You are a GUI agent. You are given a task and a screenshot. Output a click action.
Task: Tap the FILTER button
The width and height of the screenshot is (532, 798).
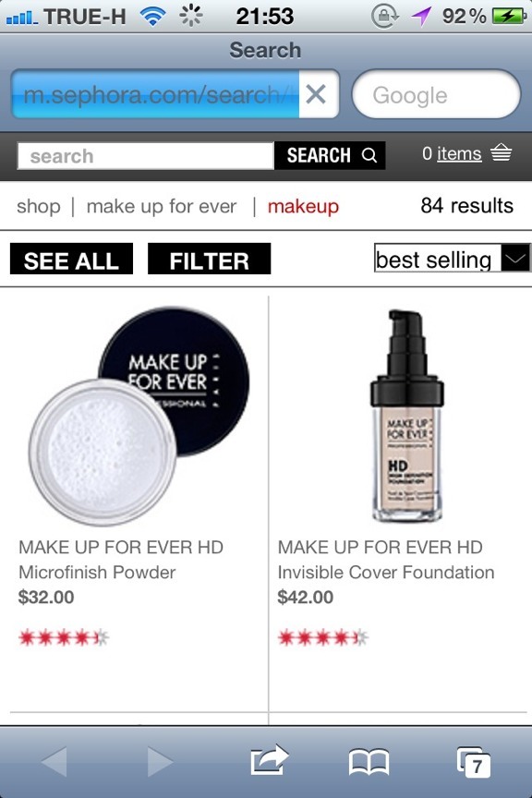[x=210, y=259]
